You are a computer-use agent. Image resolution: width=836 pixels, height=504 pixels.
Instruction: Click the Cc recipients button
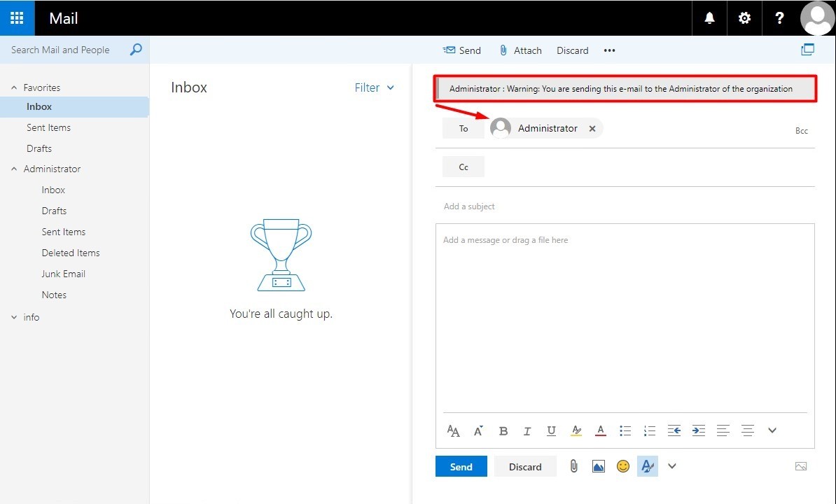464,167
